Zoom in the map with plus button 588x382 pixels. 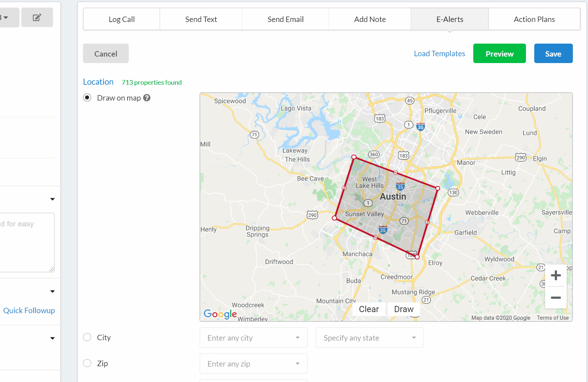556,276
